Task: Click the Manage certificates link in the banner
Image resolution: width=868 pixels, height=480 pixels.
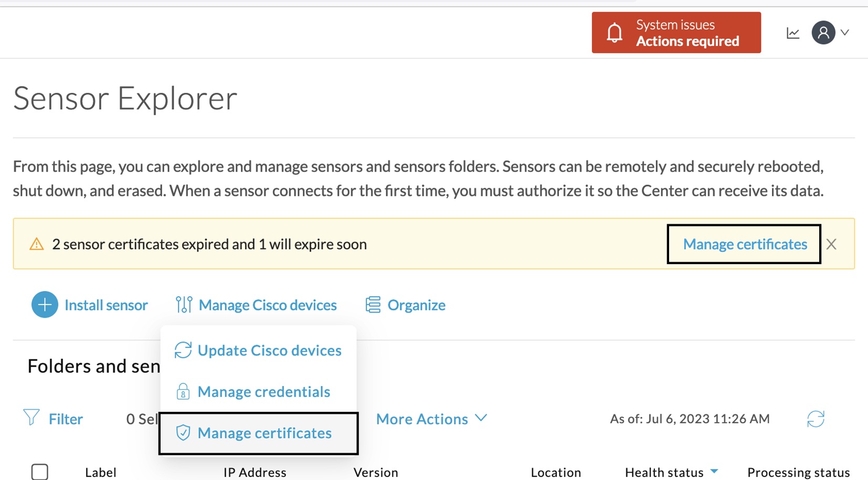Action: (745, 244)
